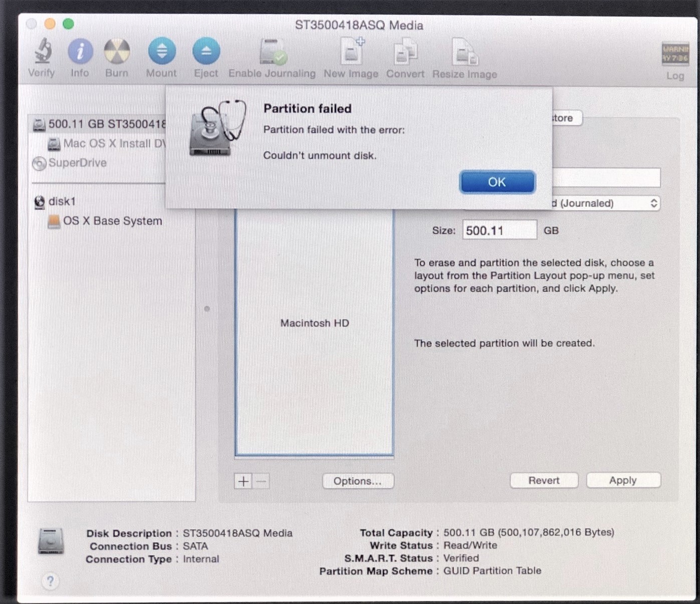Click the partially hidden Restore tab
The width and height of the screenshot is (700, 604).
point(566,118)
